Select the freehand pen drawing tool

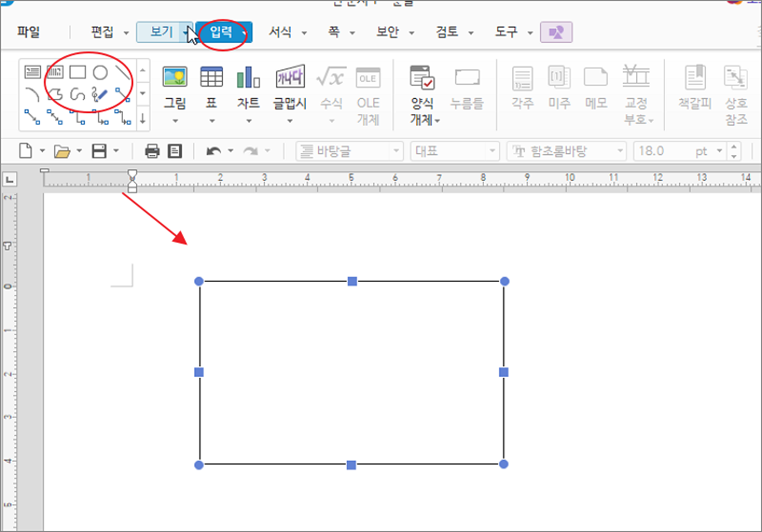click(x=100, y=94)
